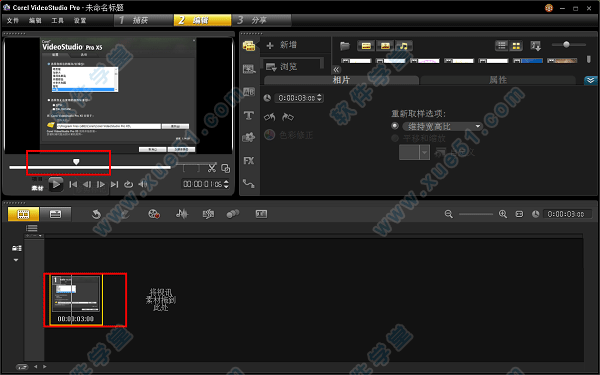Image resolution: width=600 pixels, height=375 pixels.
Task: Collapse the options panel double chevron
Action: 590,80
